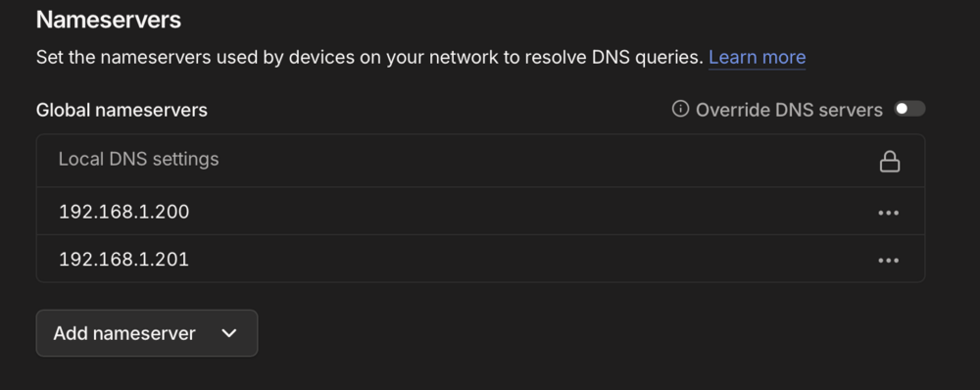Open the three-dot menu for 192.168.1.200
This screenshot has height=390, width=980.
click(888, 213)
